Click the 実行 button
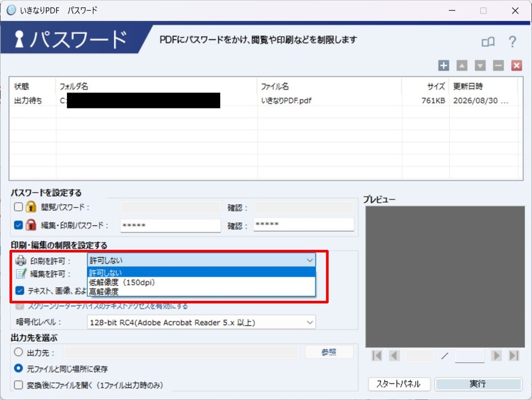532x400 pixels. [x=478, y=384]
